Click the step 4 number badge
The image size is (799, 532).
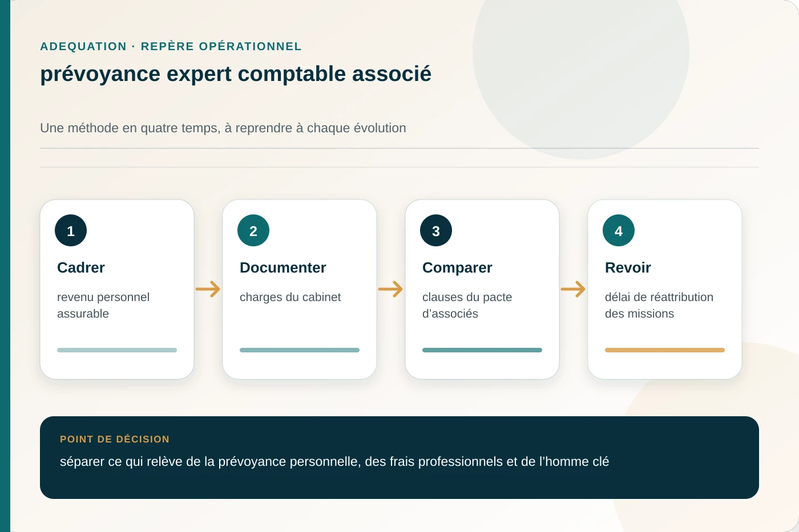pyautogui.click(x=619, y=230)
